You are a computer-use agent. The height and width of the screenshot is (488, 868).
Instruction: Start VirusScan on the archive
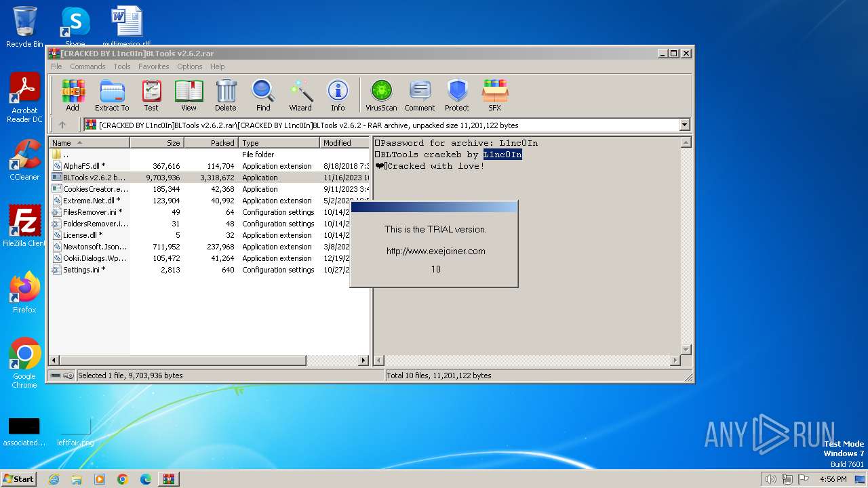[381, 95]
